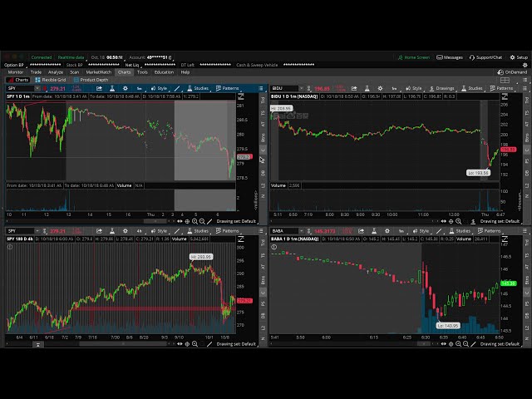532x399 pixels.
Task: Toggle L2 sidebar button beside SPY 1m chart
Action: (263, 185)
